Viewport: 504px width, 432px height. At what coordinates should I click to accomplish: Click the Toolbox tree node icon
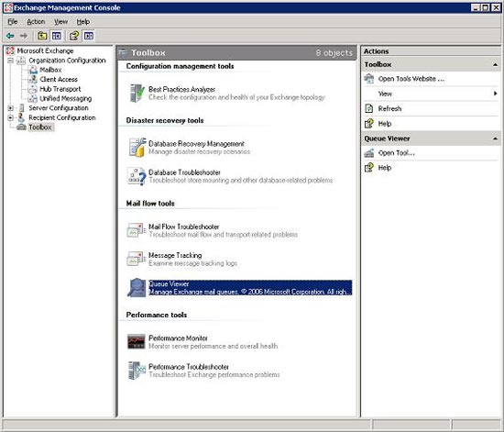coord(22,127)
